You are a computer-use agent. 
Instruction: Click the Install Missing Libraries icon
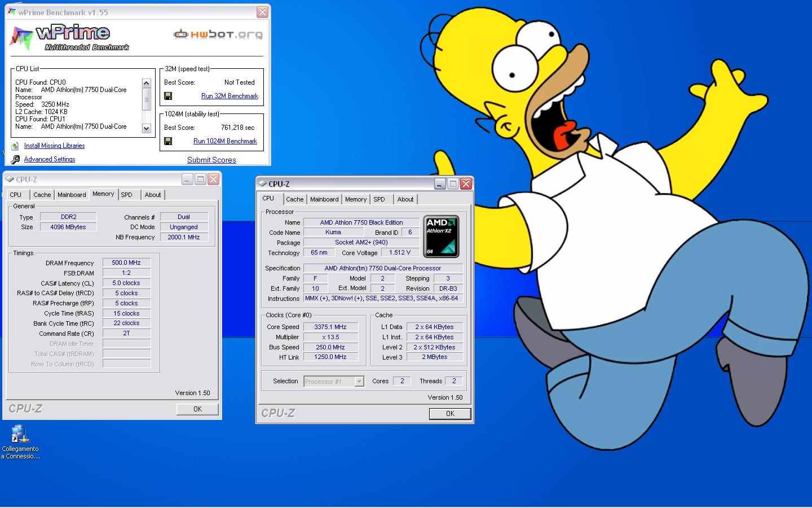pyautogui.click(x=15, y=146)
